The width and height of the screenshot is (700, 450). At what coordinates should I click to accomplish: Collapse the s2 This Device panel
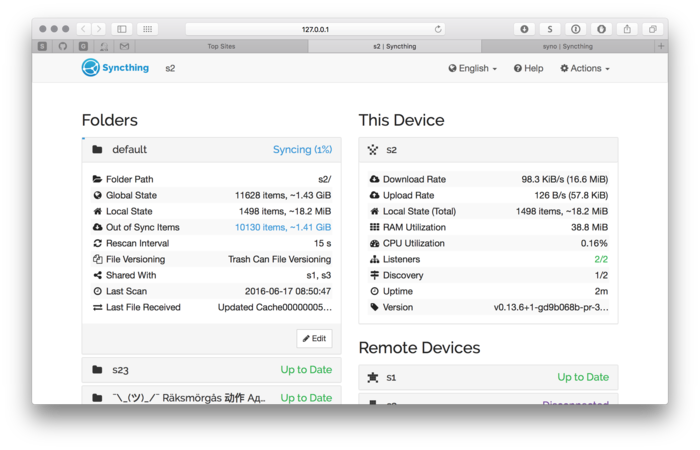[488, 150]
